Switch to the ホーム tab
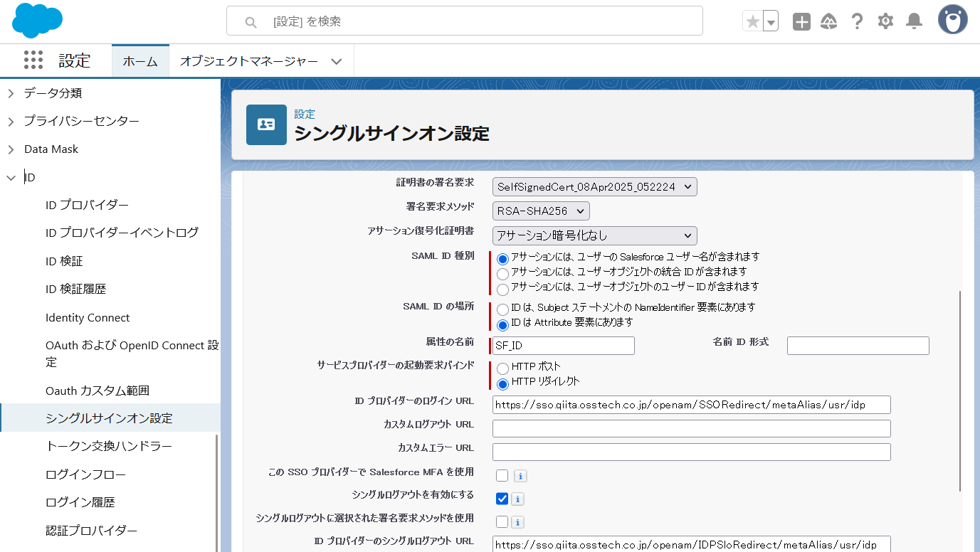980x552 pixels. pyautogui.click(x=140, y=61)
